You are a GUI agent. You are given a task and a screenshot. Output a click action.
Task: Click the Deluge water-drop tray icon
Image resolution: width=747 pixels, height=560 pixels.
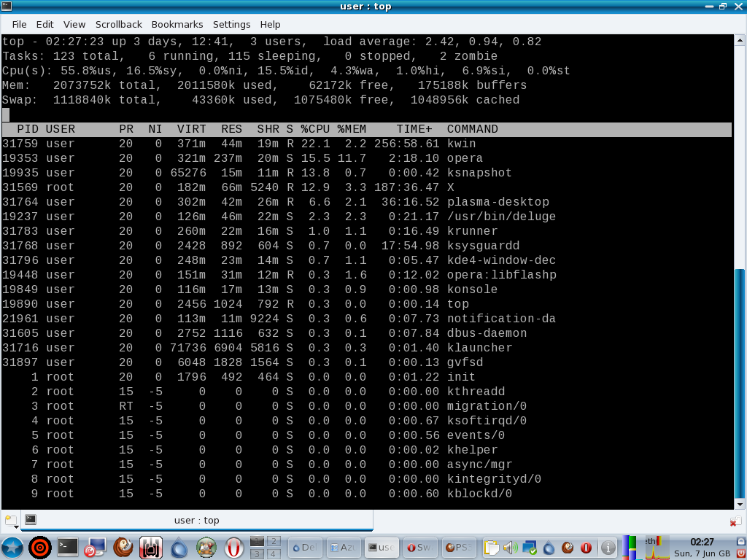coord(549,548)
